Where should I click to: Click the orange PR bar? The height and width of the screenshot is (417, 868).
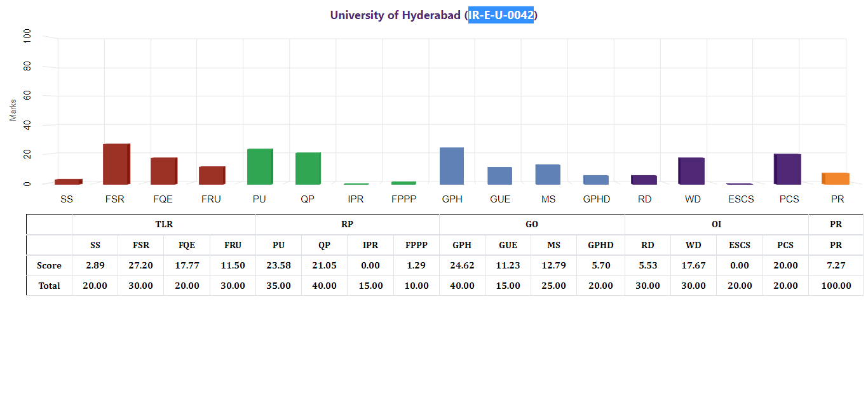pos(836,178)
